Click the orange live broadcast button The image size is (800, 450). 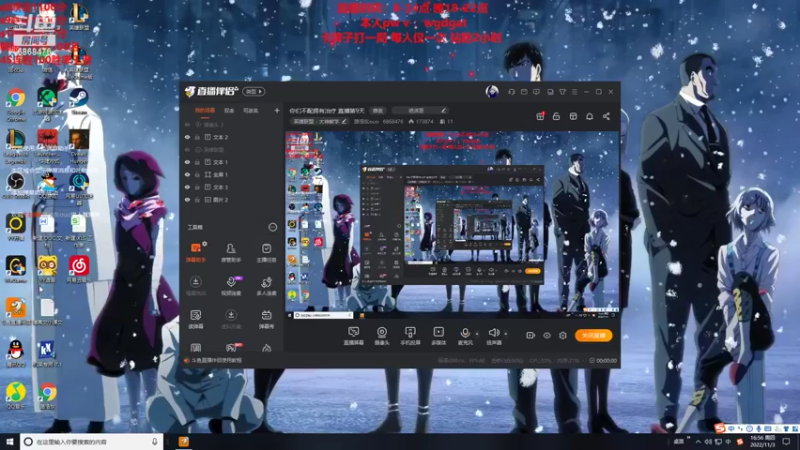click(x=593, y=335)
